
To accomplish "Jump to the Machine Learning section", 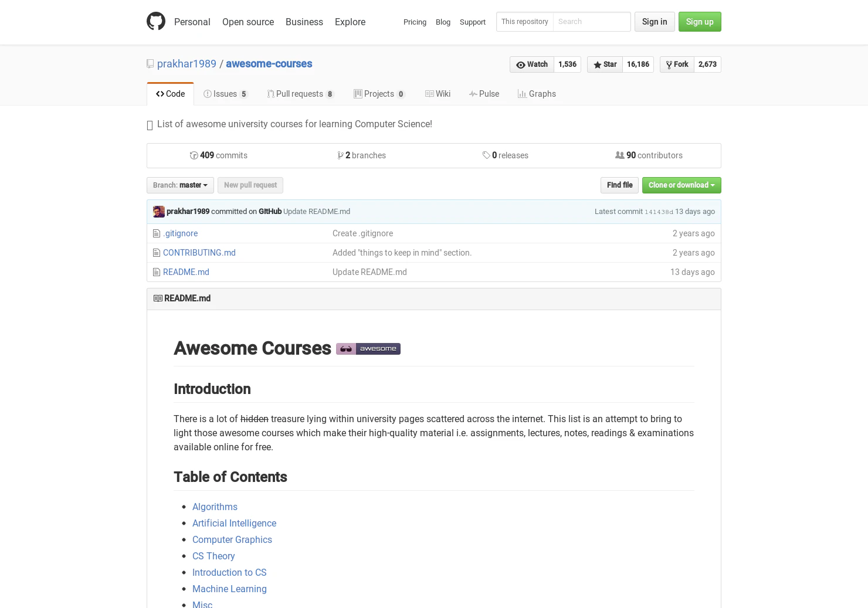I will (x=229, y=589).
